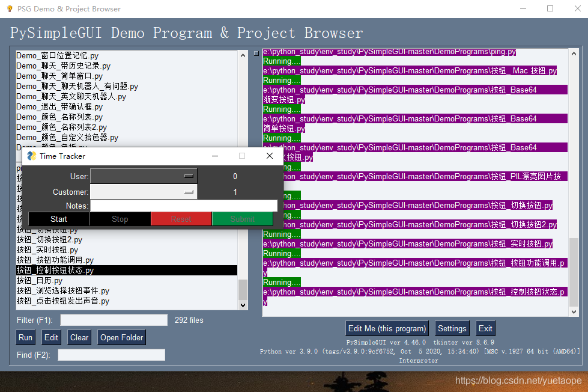Minimize the PSG Demo browser window

(x=523, y=8)
